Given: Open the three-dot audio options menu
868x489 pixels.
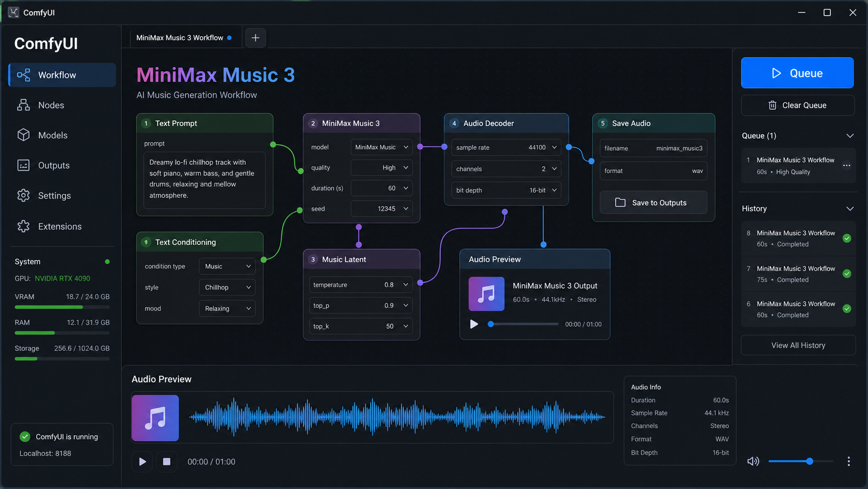Looking at the screenshot, I should [849, 461].
